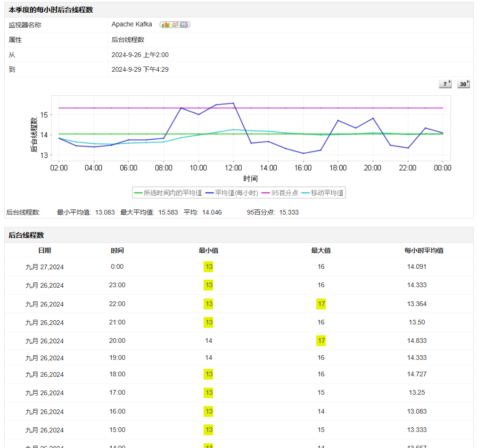Show the 7-day report view
This screenshot has width=477, height=448.
click(x=445, y=84)
